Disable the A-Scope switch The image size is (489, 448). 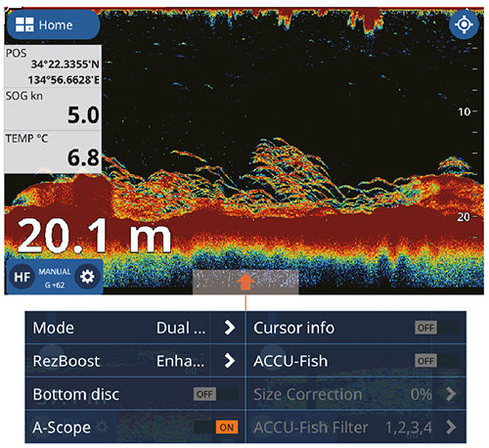(x=215, y=426)
